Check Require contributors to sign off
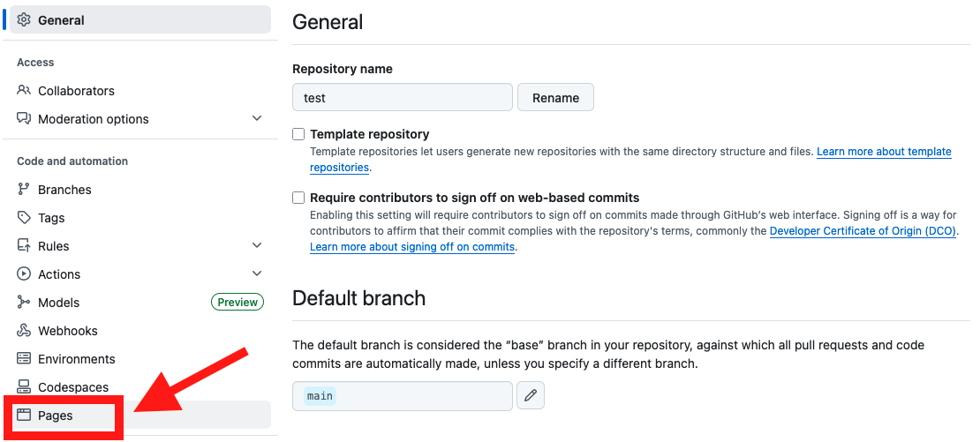This screenshot has width=980, height=442. coord(299,199)
